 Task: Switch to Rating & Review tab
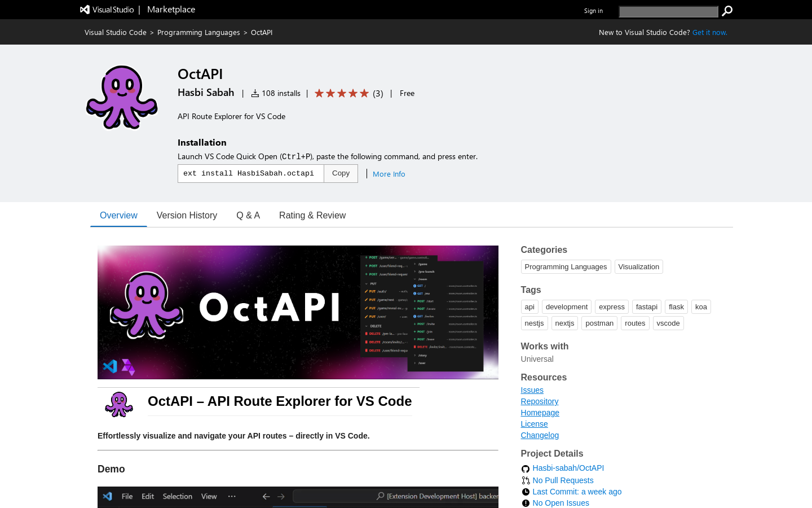312,215
